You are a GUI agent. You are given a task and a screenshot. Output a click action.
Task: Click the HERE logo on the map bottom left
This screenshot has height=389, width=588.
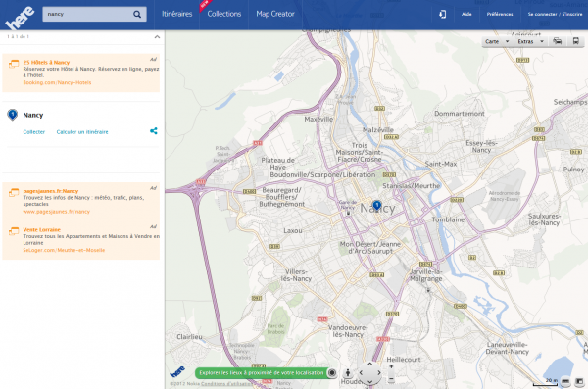pyautogui.click(x=177, y=371)
